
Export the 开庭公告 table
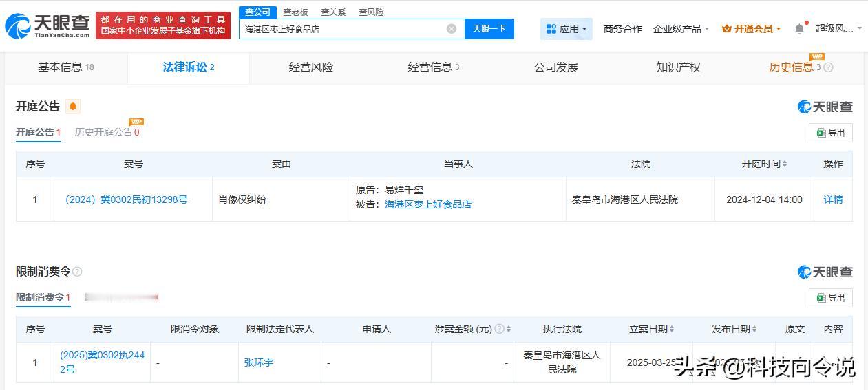[x=831, y=133]
